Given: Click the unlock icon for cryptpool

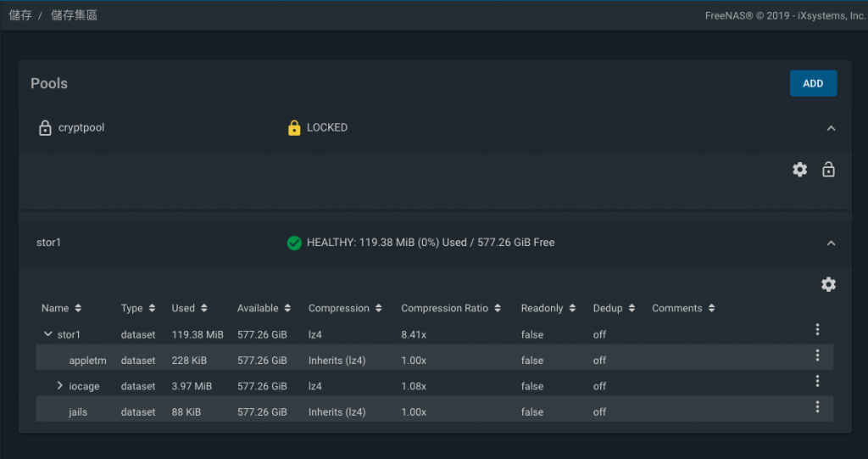Looking at the screenshot, I should (x=828, y=169).
